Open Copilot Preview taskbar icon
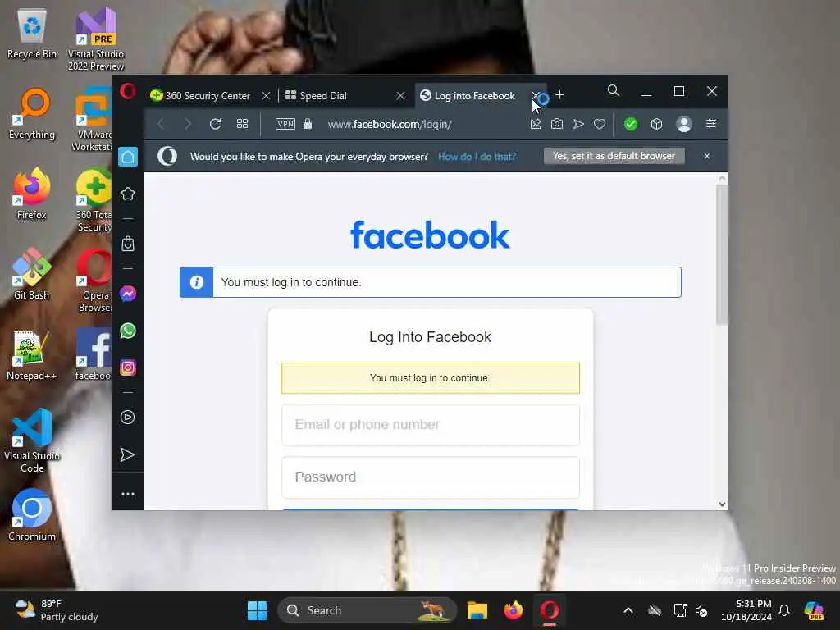 [815, 610]
